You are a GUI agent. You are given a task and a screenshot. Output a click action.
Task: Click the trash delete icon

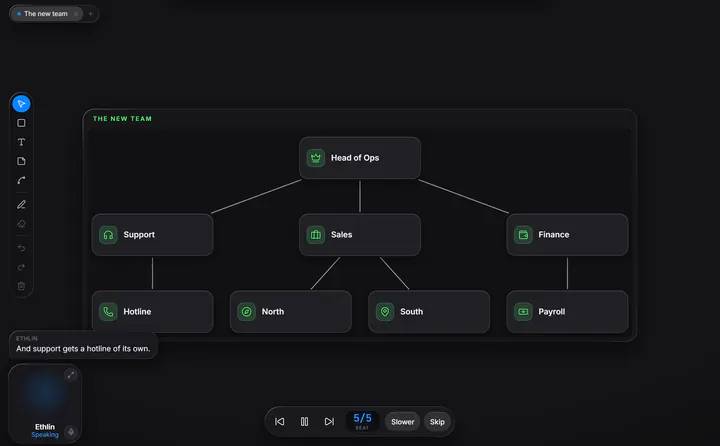coord(21,286)
